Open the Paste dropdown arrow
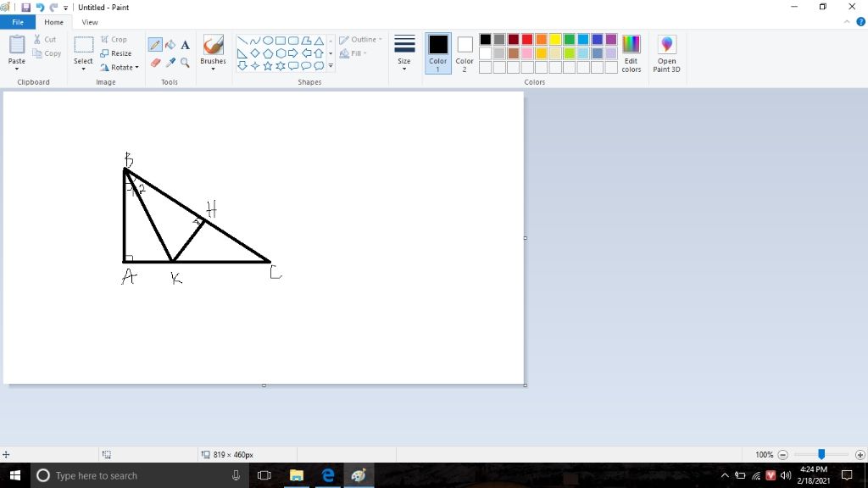Screen dimensions: 868x488 [x=17, y=69]
